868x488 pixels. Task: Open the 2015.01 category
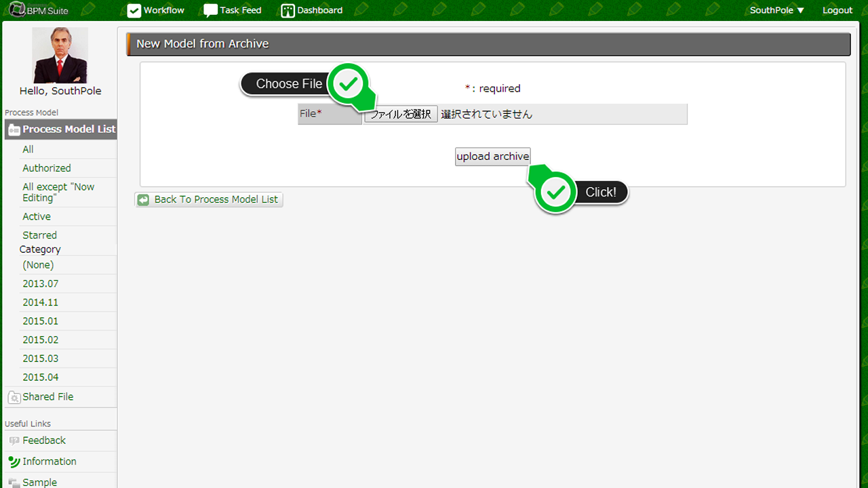coord(41,321)
